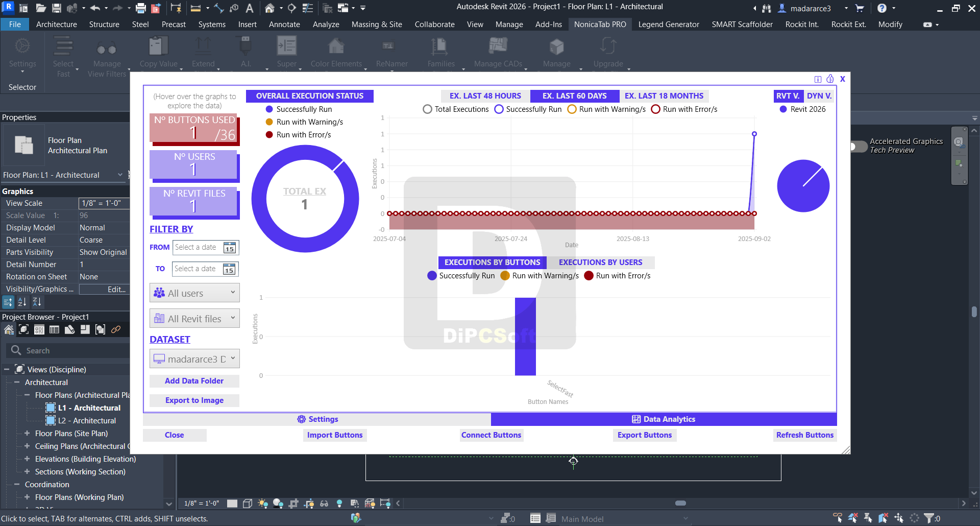
Task: Expand Floor Plans (Site Plan) node
Action: (x=27, y=433)
